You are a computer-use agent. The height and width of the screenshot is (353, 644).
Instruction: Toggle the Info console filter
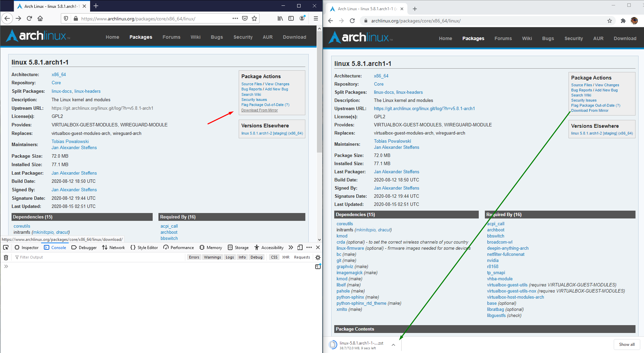(242, 257)
